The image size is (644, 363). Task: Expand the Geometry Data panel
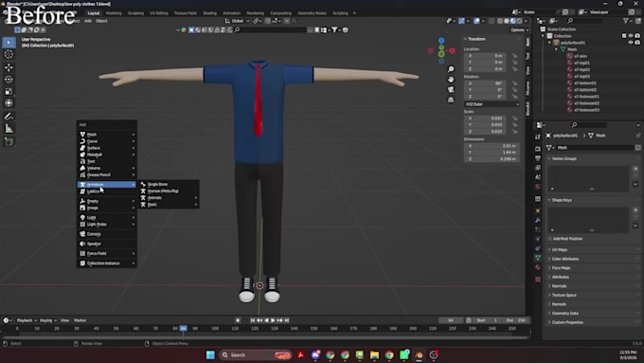(593, 314)
